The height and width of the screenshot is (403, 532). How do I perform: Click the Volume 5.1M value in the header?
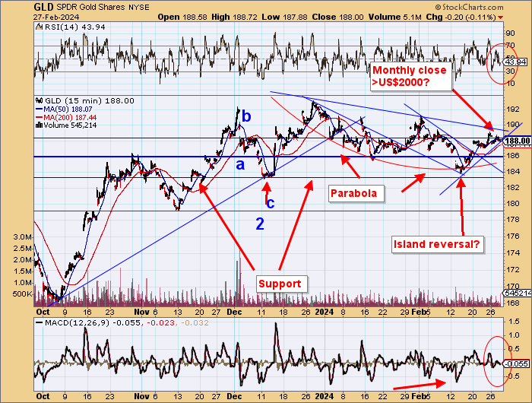click(395, 17)
